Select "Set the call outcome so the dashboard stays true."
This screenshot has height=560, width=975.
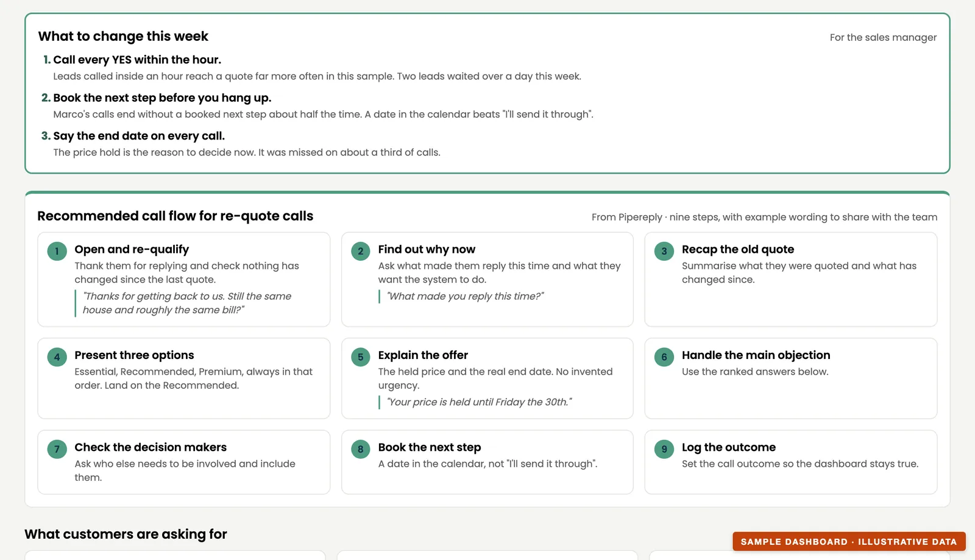pos(800,464)
